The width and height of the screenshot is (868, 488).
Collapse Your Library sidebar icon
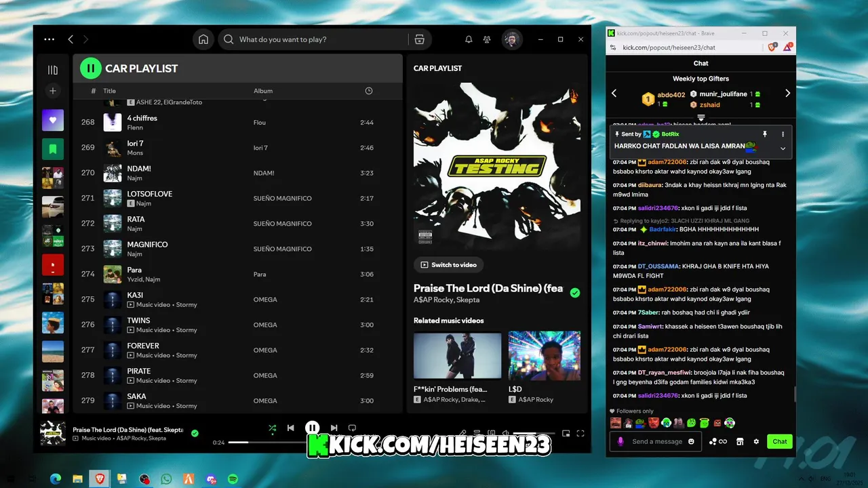click(53, 70)
